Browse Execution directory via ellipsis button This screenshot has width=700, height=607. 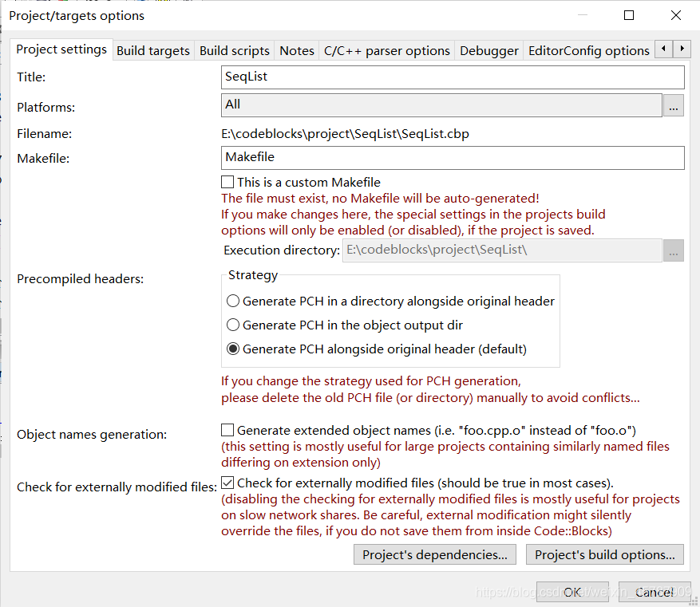tap(673, 250)
